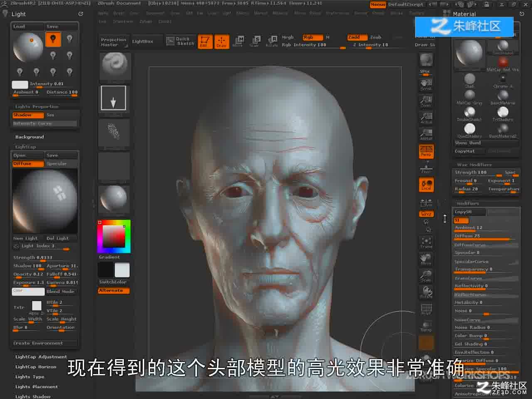This screenshot has width=532, height=399.
Task: Enable the Shadow light property
Action: pos(28,115)
